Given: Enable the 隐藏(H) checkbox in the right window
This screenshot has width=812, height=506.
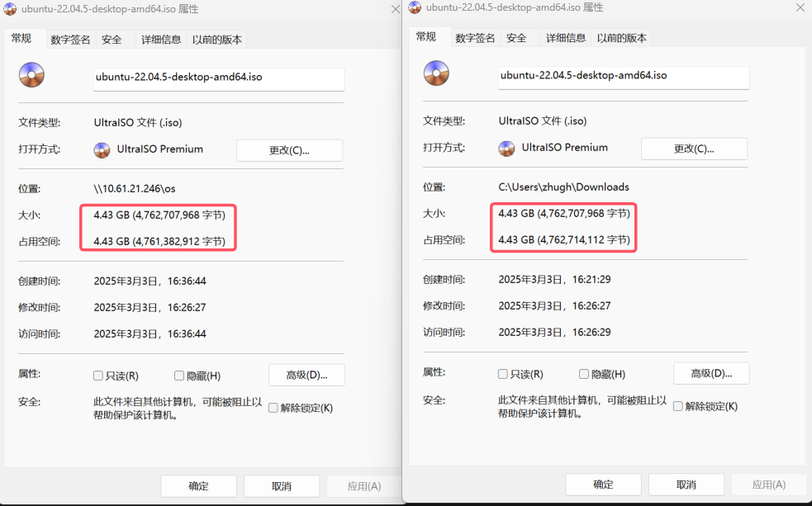Looking at the screenshot, I should pos(584,374).
